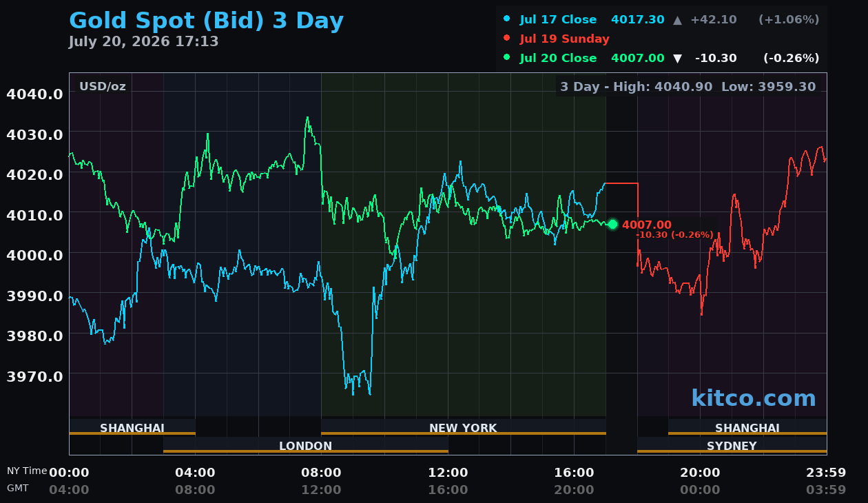This screenshot has height=503, width=868.
Task: Click the kitco.com link
Action: [x=754, y=398]
